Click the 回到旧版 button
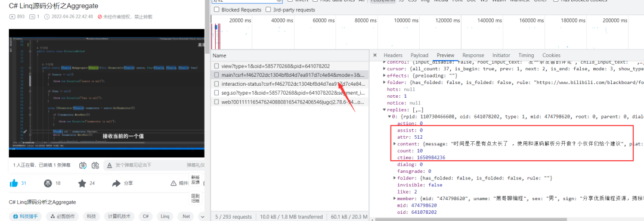 point(196,198)
